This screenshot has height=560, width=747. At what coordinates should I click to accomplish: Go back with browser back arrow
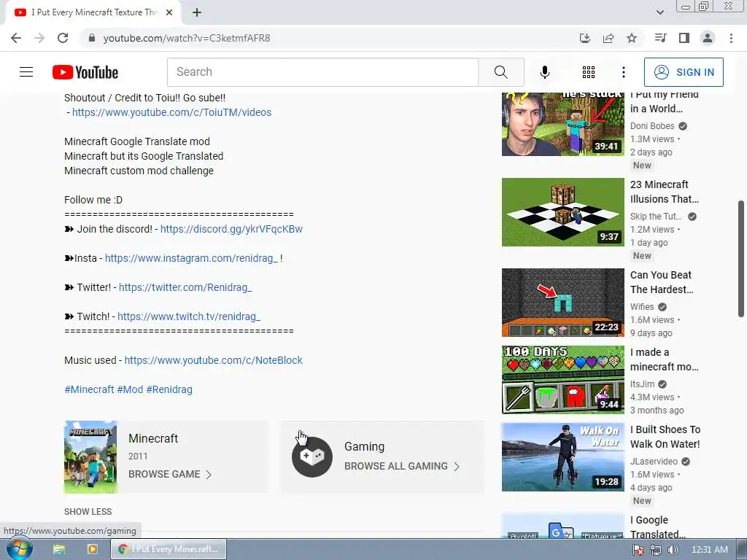tap(16, 38)
